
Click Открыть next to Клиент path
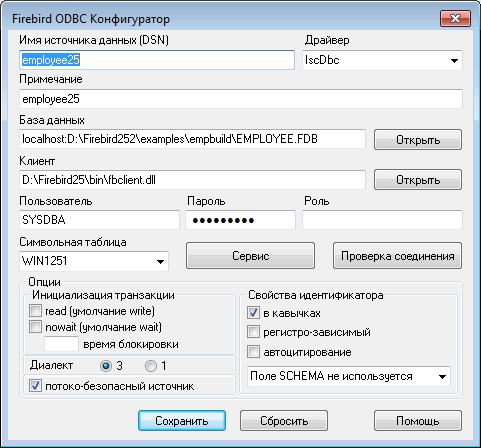(418, 180)
